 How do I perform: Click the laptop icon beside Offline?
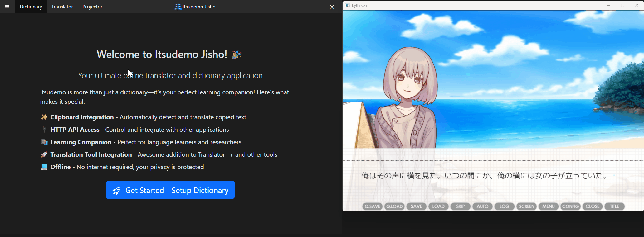click(x=44, y=167)
